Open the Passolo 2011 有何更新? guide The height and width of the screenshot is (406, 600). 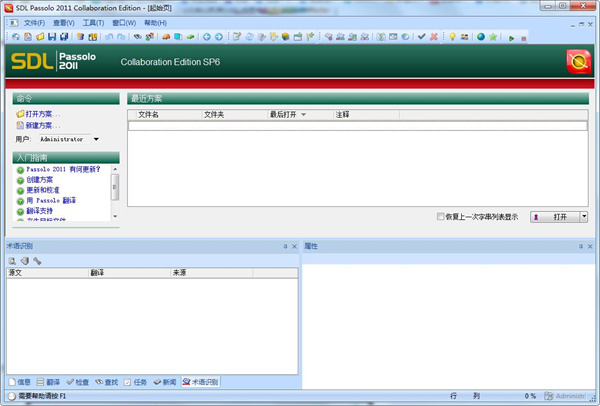point(63,169)
